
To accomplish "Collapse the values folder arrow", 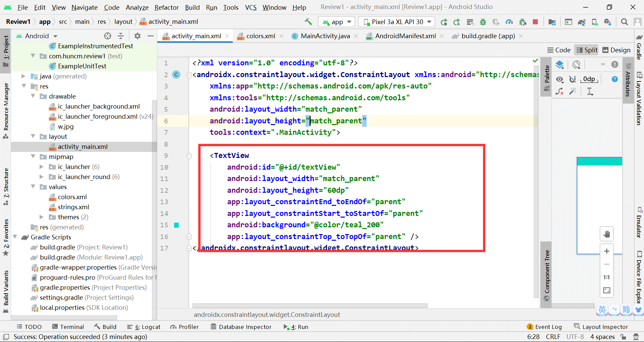I will click(33, 187).
